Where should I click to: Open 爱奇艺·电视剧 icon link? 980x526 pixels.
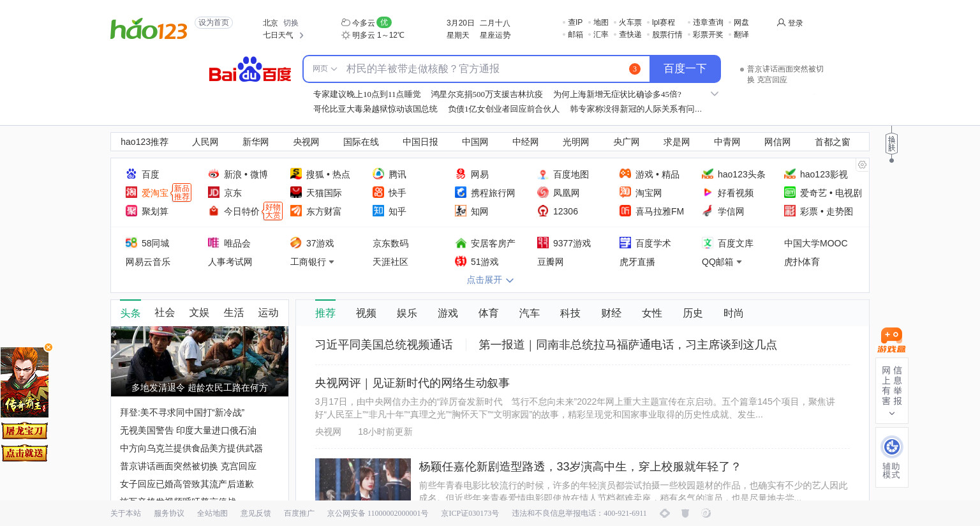[x=790, y=192]
